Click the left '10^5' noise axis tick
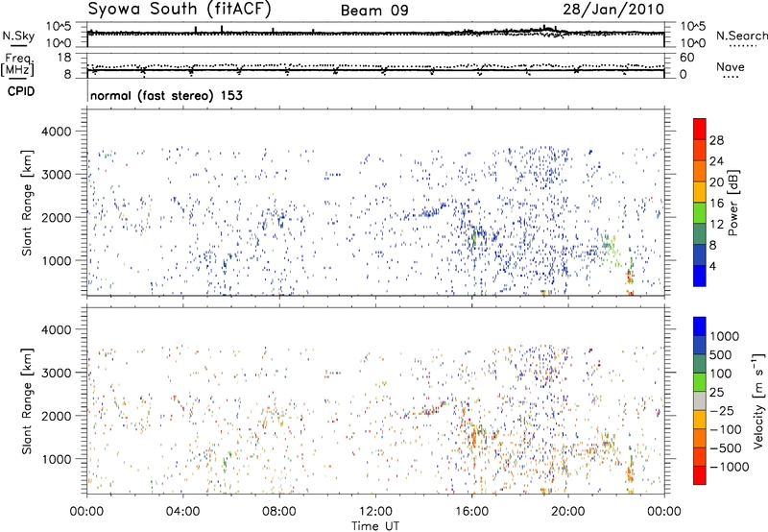This screenshot has width=768, height=532. (x=59, y=26)
